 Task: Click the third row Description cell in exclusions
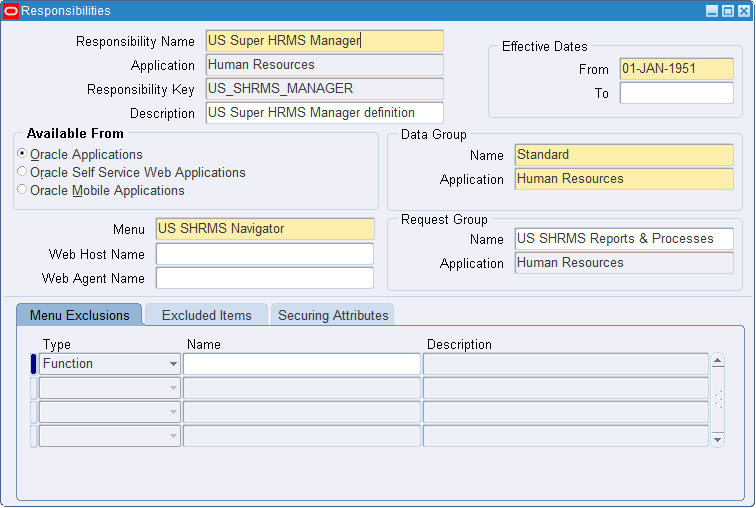pos(566,412)
